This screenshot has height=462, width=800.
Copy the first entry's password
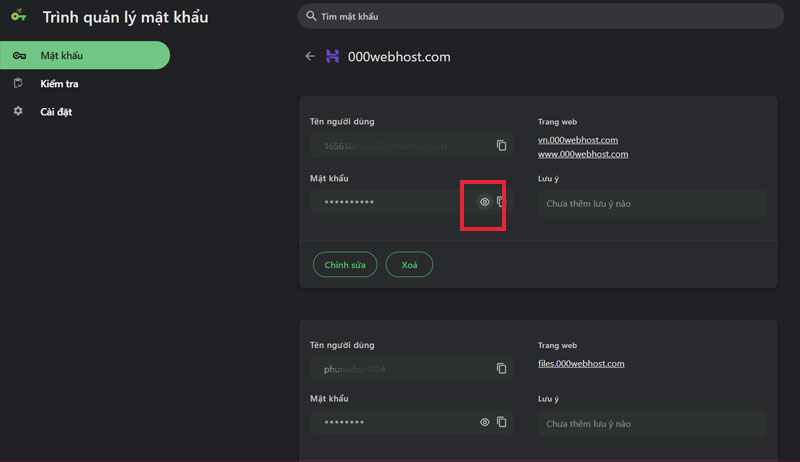pyautogui.click(x=501, y=202)
